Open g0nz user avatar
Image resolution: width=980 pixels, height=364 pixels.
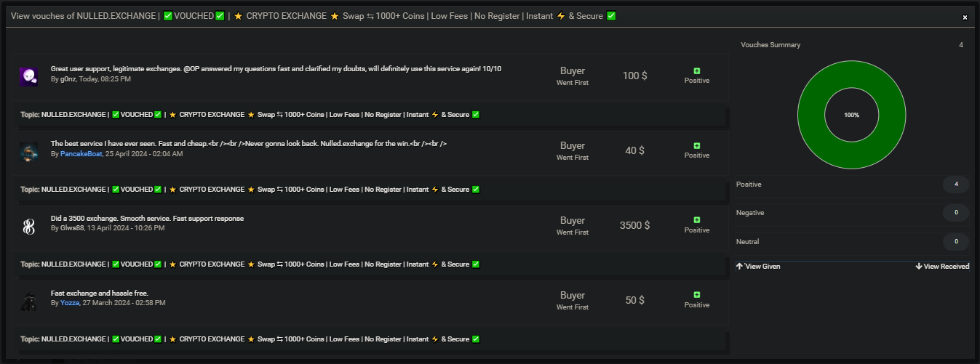pos(28,76)
